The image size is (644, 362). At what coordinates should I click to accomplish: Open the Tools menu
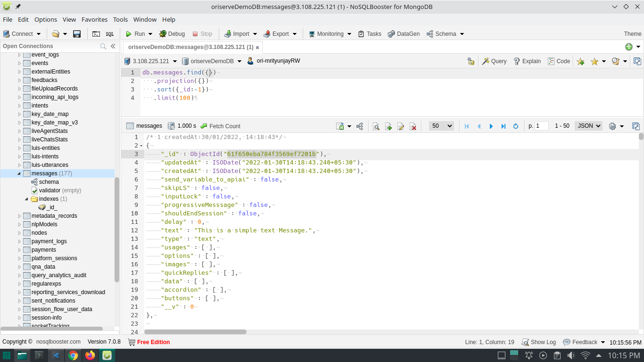(120, 19)
